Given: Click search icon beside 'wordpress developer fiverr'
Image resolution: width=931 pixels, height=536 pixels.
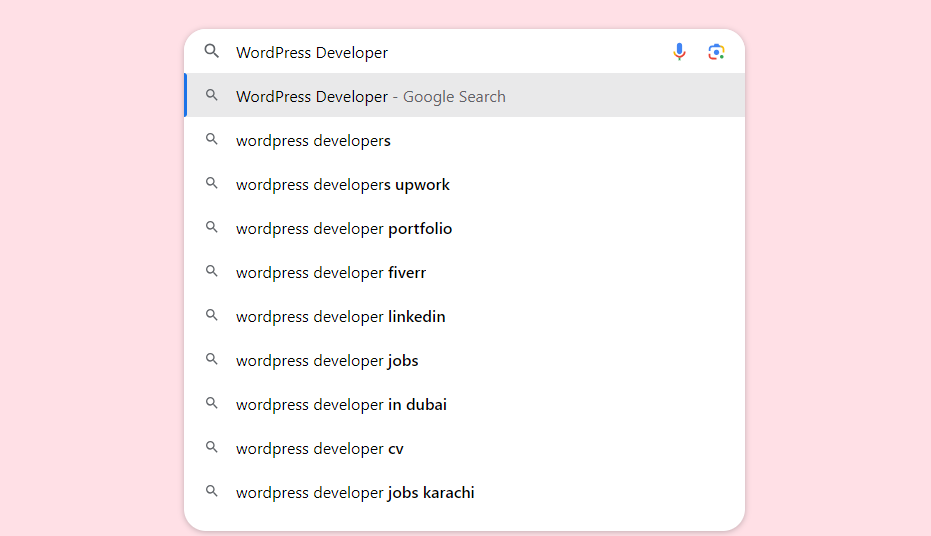Looking at the screenshot, I should pyautogui.click(x=211, y=271).
